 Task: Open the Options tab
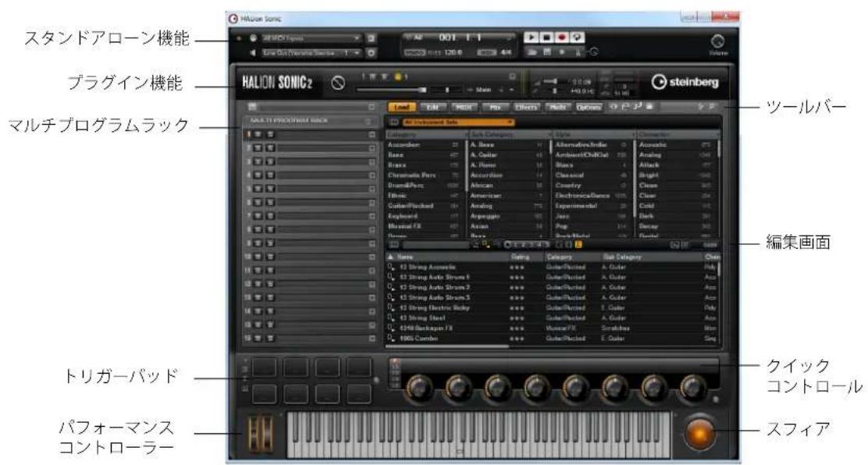coord(589,107)
